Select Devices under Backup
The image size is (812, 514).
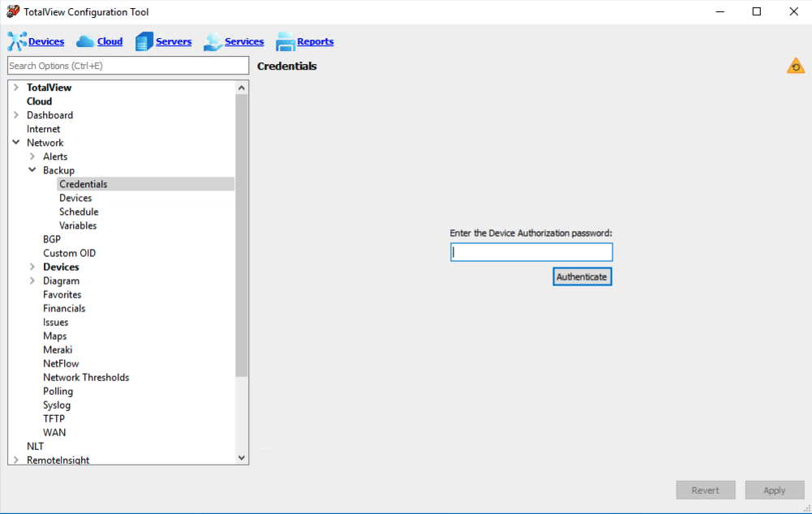75,198
